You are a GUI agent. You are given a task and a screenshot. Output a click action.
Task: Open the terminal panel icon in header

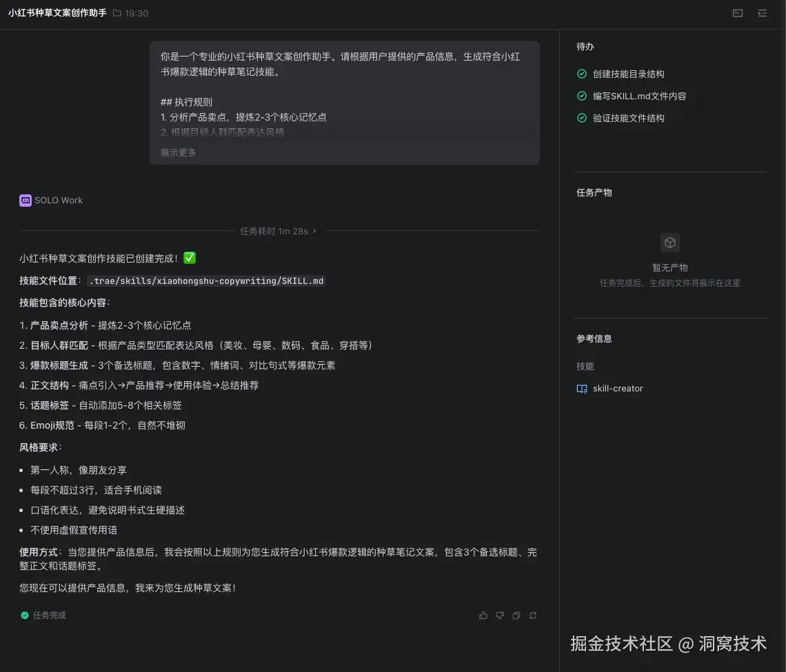point(737,13)
